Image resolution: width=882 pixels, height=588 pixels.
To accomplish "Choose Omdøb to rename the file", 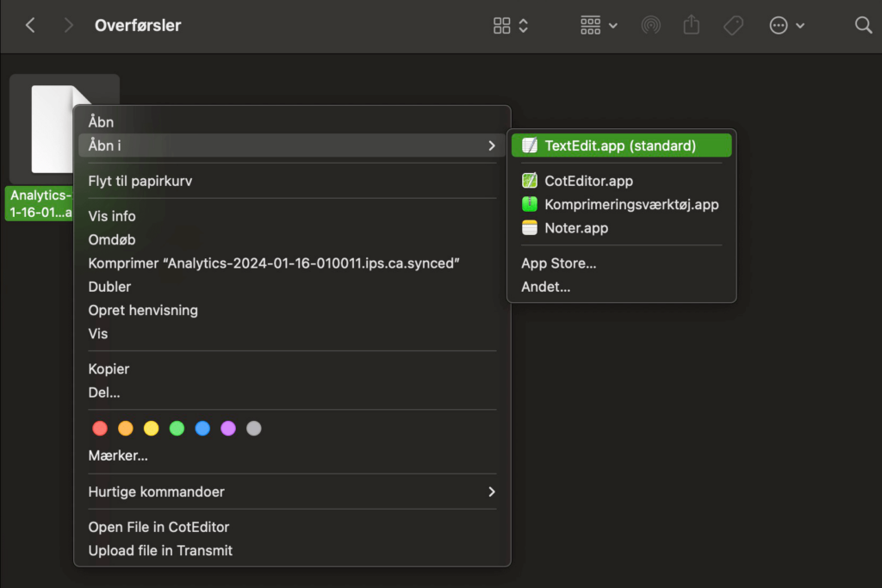I will pyautogui.click(x=292, y=240).
